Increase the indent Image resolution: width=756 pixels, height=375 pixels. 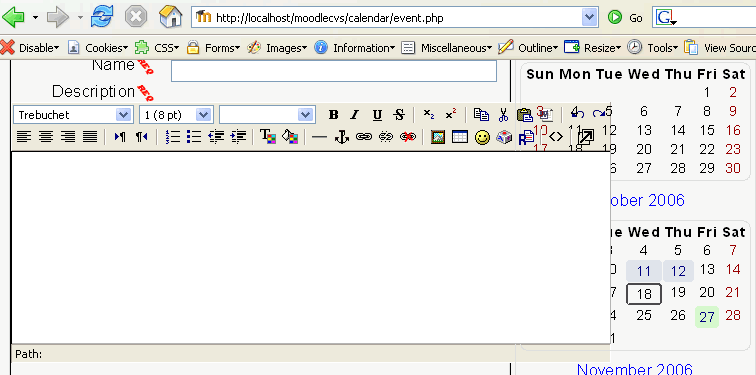click(238, 137)
